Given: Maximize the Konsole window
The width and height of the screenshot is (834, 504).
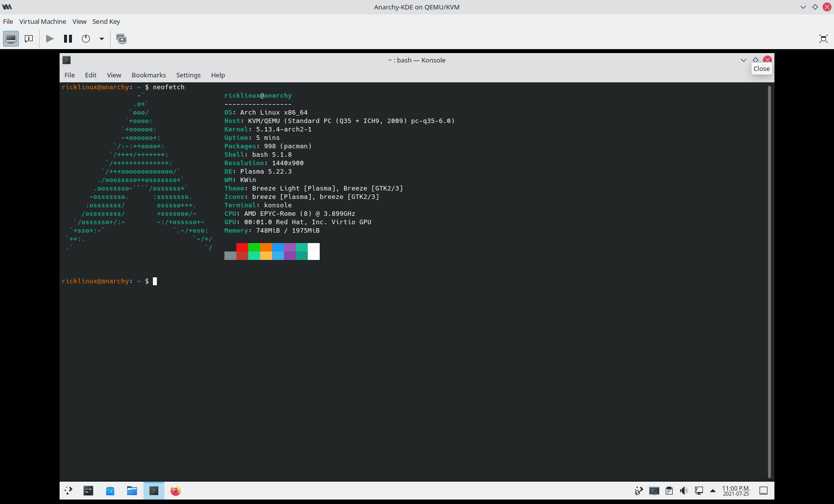Looking at the screenshot, I should click(x=756, y=60).
